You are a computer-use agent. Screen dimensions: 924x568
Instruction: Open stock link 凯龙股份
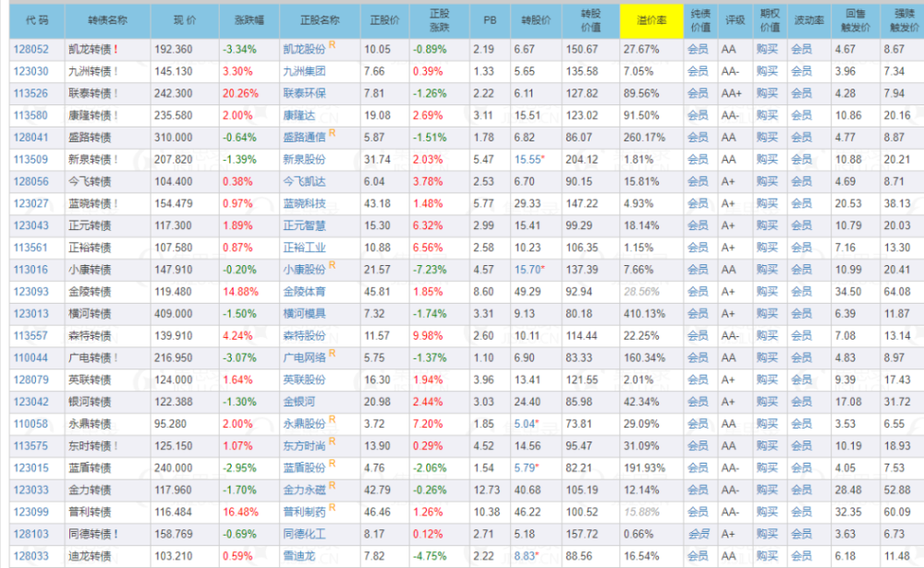[304, 50]
